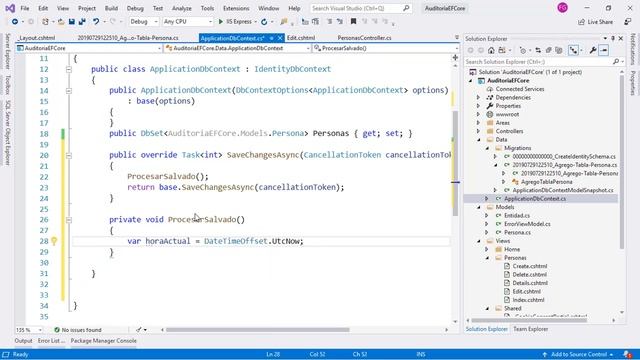This screenshot has height=360, width=640.
Task: Click the Visual Studio logo icon
Action: tap(10, 8)
